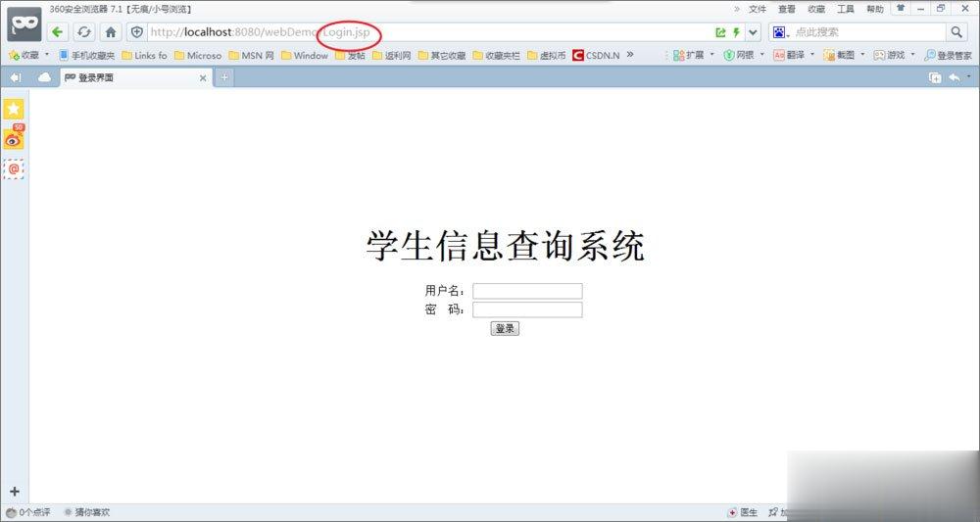Go back with the green arrow button

tap(58, 32)
